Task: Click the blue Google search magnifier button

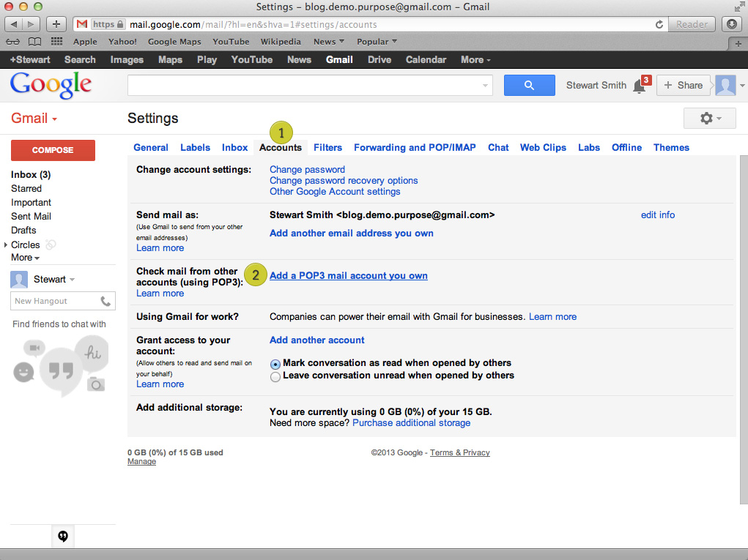Action: click(x=529, y=86)
